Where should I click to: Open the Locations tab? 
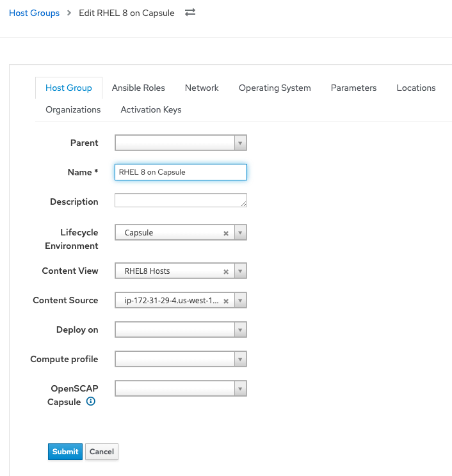(x=416, y=88)
